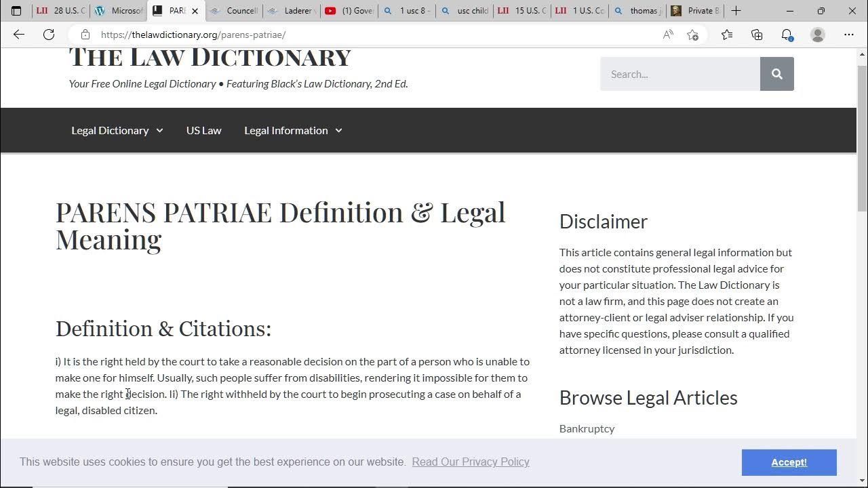Open the Read Aloud feature
The width and height of the screenshot is (868, 488).
pos(668,35)
